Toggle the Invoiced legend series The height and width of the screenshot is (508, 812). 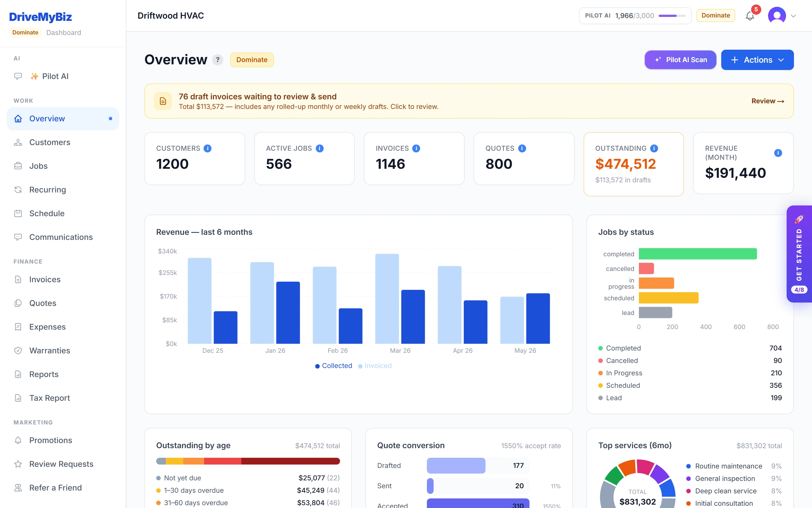tap(375, 365)
